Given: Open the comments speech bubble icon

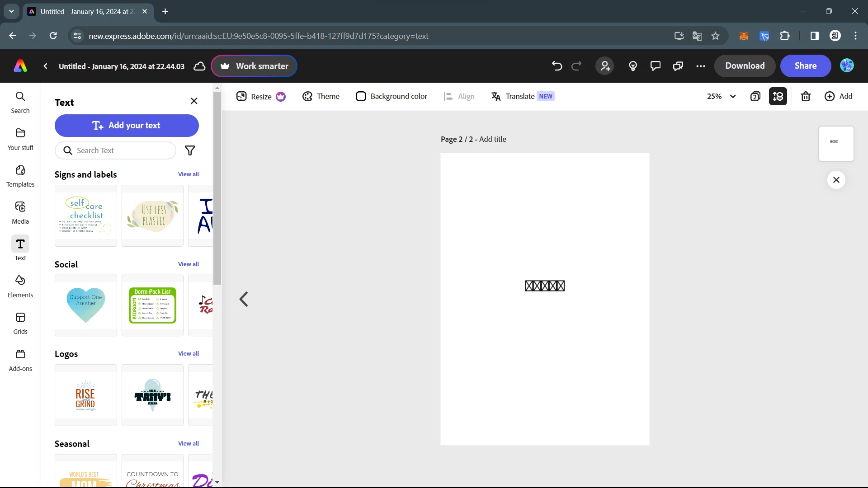Looking at the screenshot, I should pyautogui.click(x=655, y=66).
